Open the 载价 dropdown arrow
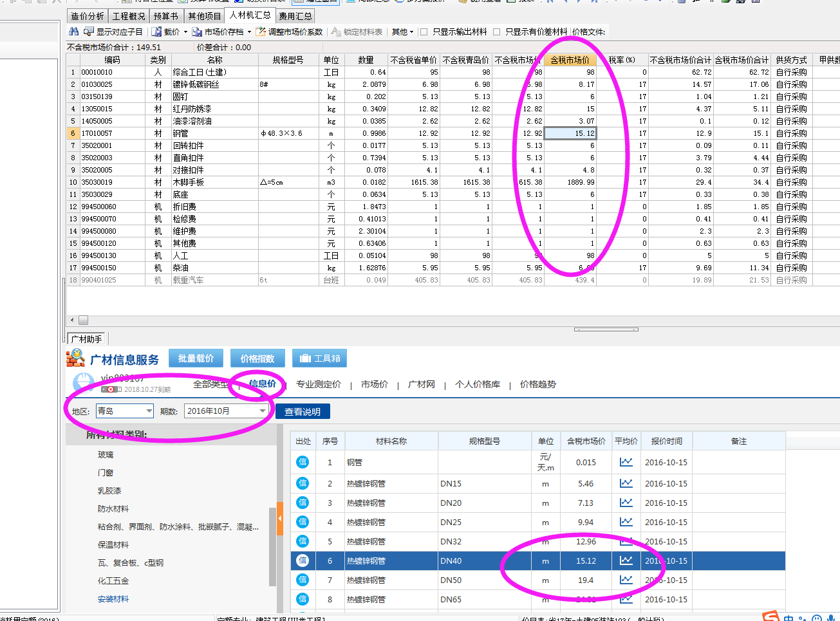 [185, 32]
